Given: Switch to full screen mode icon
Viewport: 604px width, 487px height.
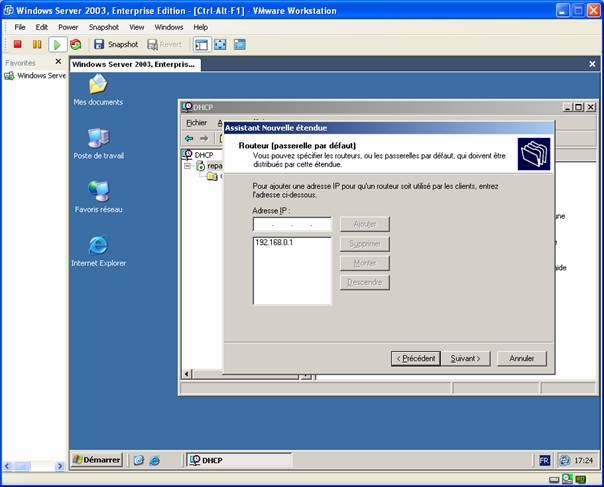Looking at the screenshot, I should click(x=220, y=44).
